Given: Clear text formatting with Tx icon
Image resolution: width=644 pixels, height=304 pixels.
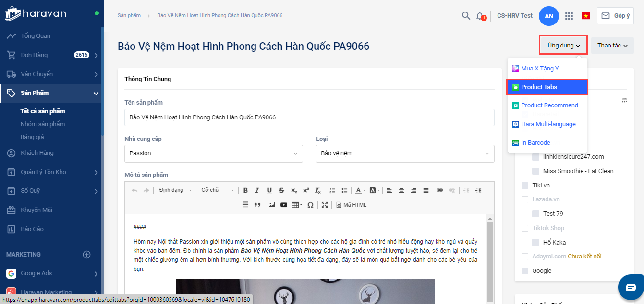Looking at the screenshot, I should pyautogui.click(x=318, y=190).
